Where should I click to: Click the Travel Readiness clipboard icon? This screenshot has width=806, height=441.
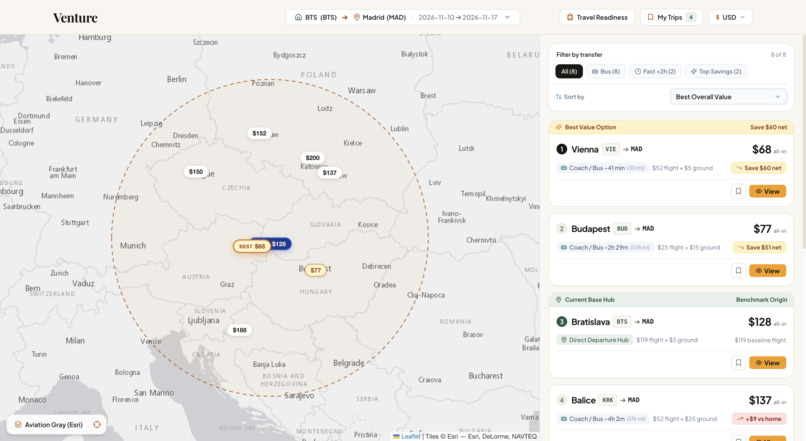click(x=570, y=17)
